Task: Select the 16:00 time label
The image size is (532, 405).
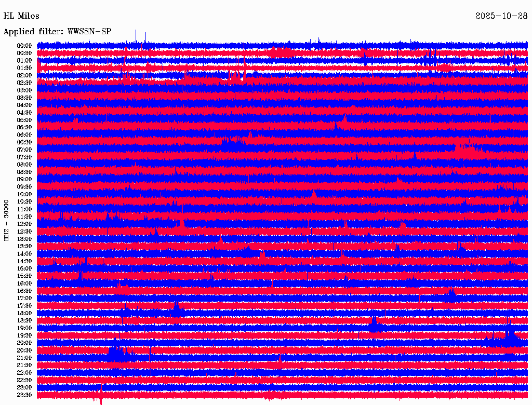Action: coord(24,283)
